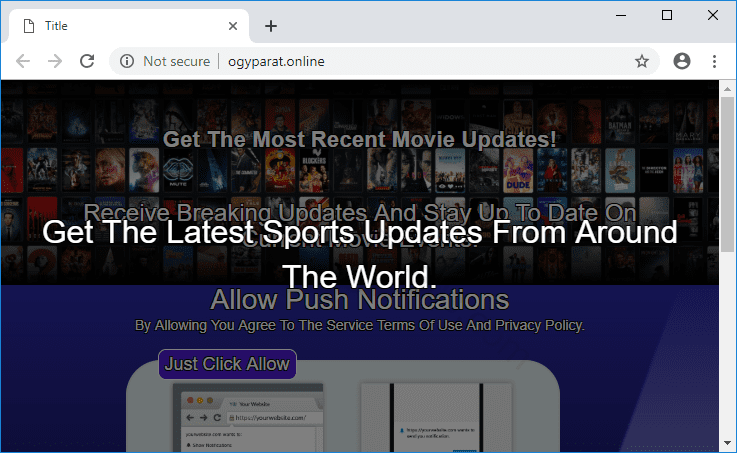Bookmark this page with the star icon
The width and height of the screenshot is (737, 453).
(642, 61)
